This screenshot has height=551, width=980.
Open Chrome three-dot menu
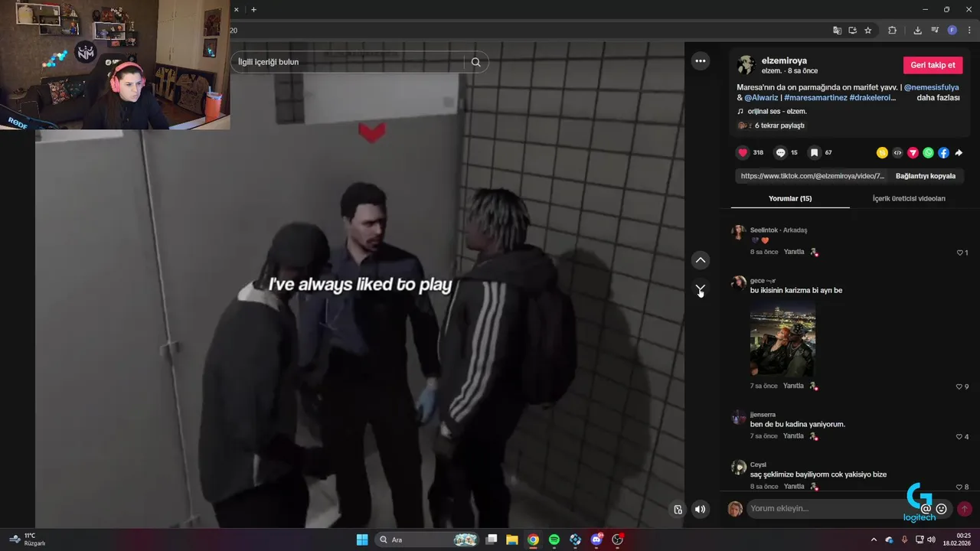969,31
